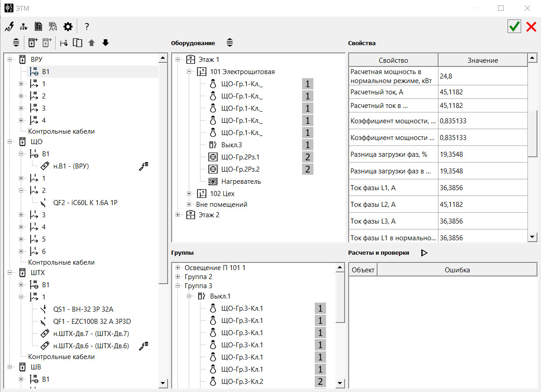This screenshot has width=541, height=392.
Task: Click the panel tree scroll-down arrow
Action: [163, 383]
